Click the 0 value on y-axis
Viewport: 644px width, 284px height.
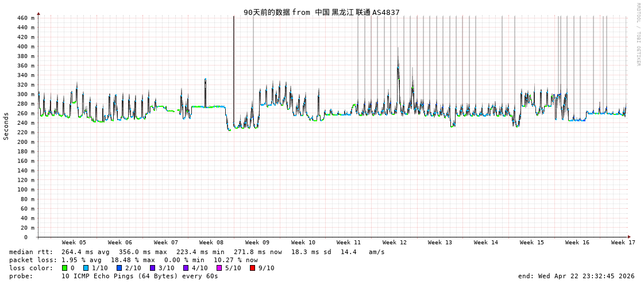(x=26, y=237)
